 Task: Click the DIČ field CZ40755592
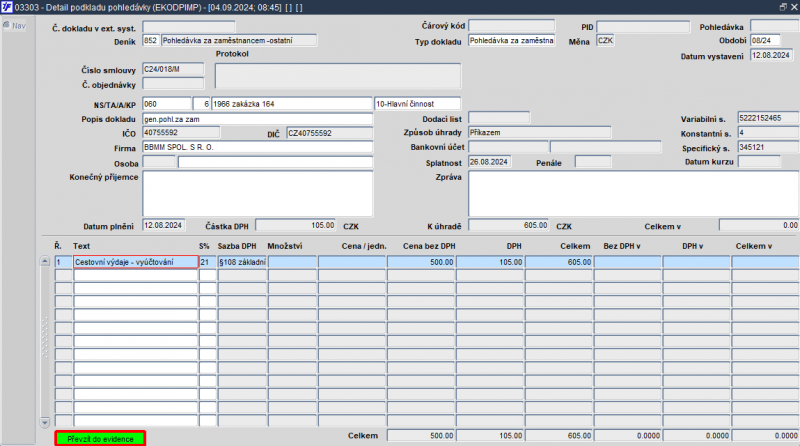330,133
